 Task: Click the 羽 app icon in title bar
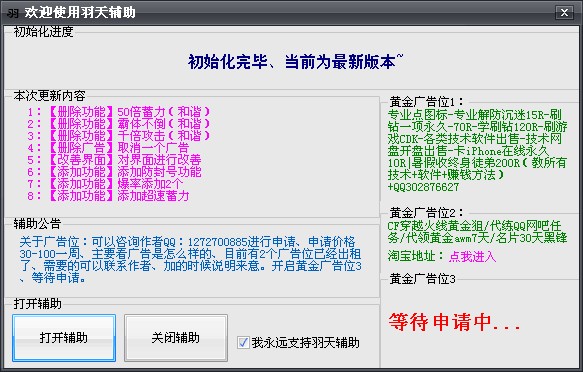pos(13,13)
